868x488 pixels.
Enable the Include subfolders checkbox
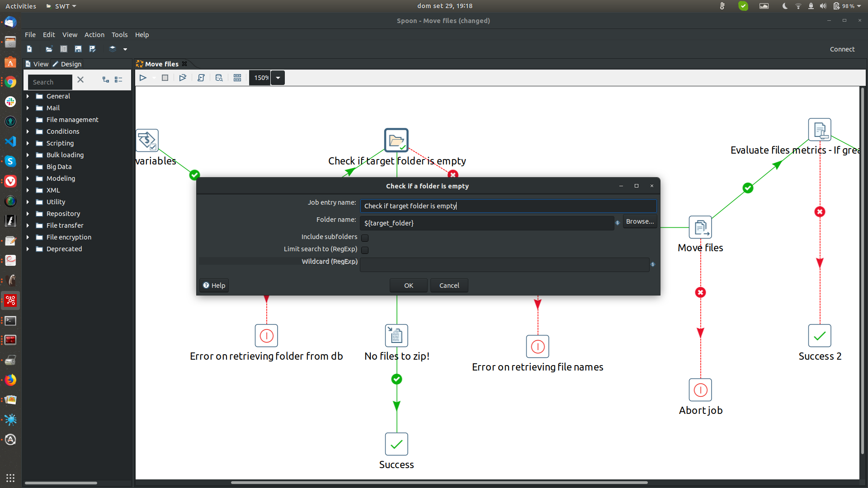tap(365, 238)
